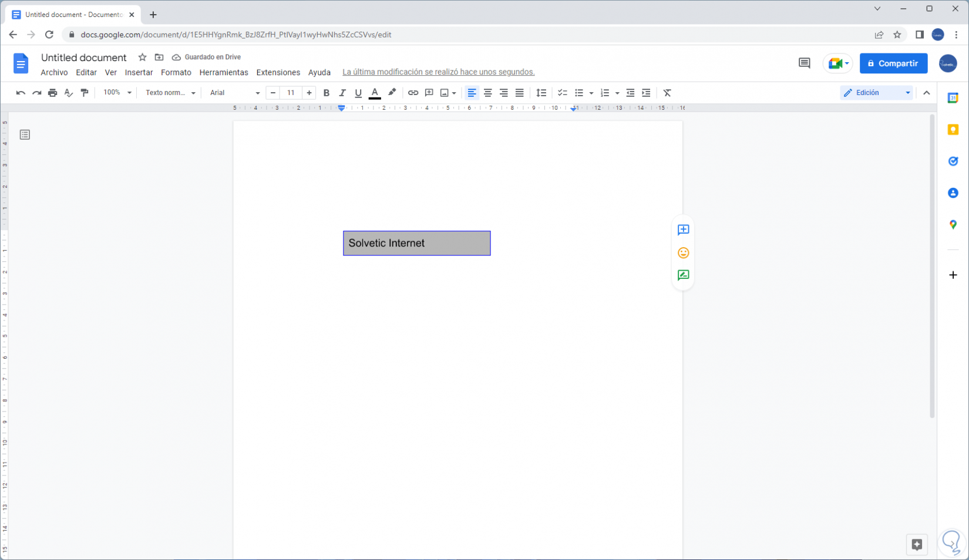Toggle underline formatting
969x560 pixels.
tap(358, 93)
